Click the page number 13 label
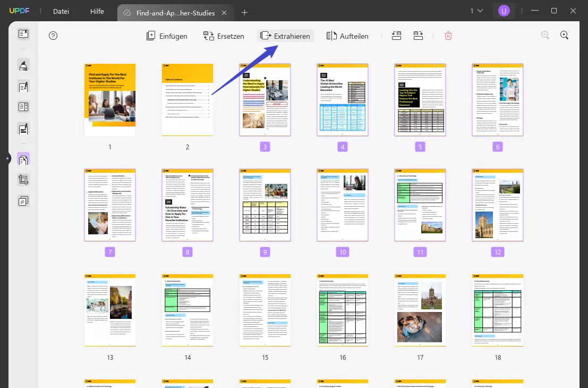 110,358
